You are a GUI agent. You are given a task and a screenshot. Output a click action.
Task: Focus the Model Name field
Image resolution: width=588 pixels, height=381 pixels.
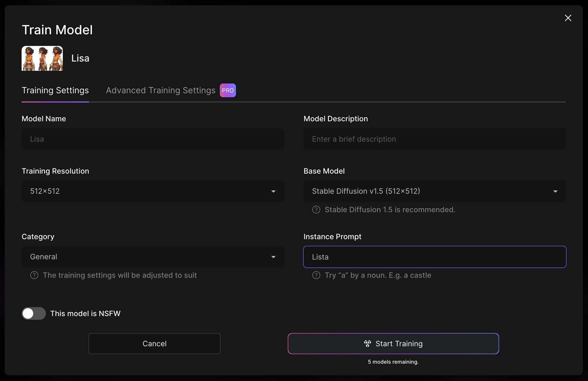[153, 139]
